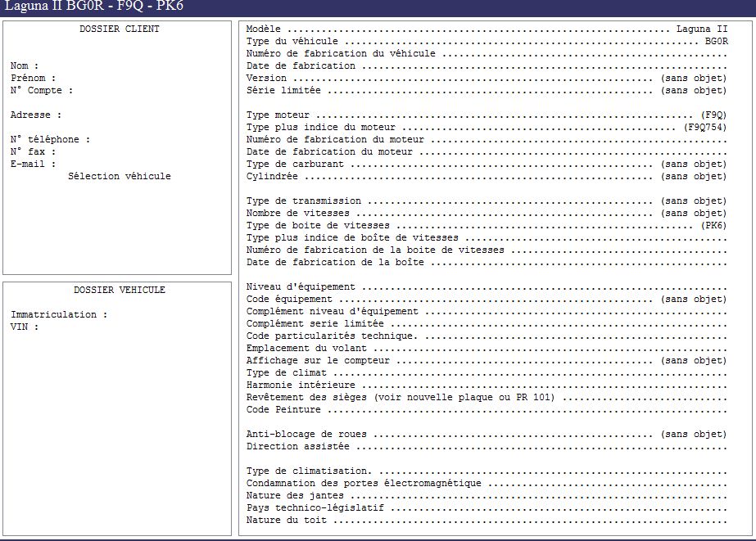Click 'Pays technico-législatif' row label

315,507
